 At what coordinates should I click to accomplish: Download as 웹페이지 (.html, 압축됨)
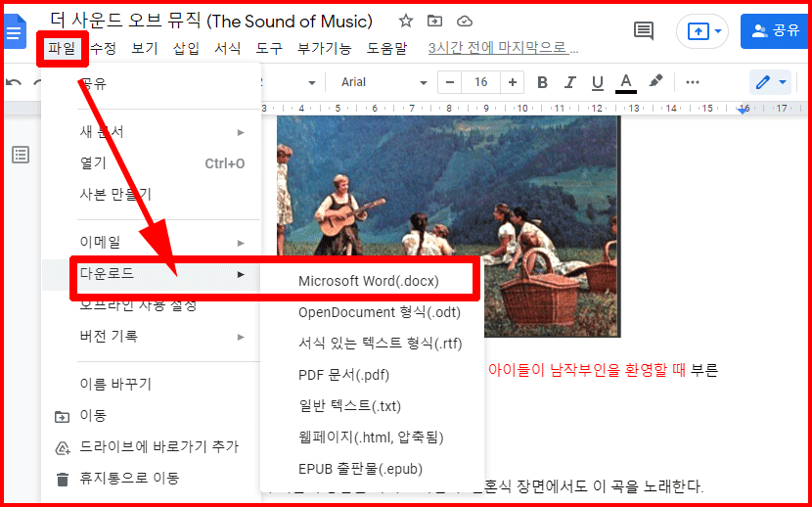(372, 438)
